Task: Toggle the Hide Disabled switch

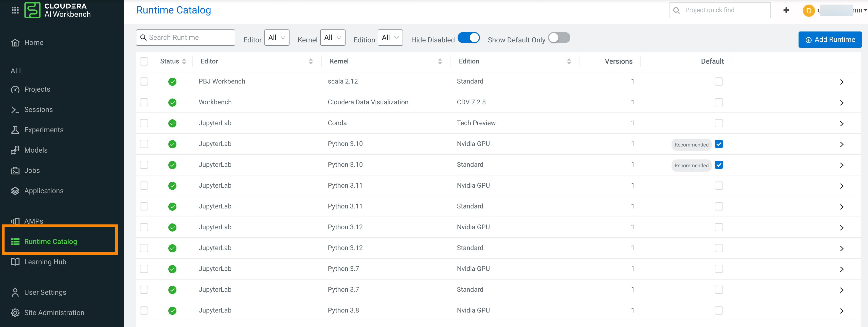Action: [x=468, y=38]
